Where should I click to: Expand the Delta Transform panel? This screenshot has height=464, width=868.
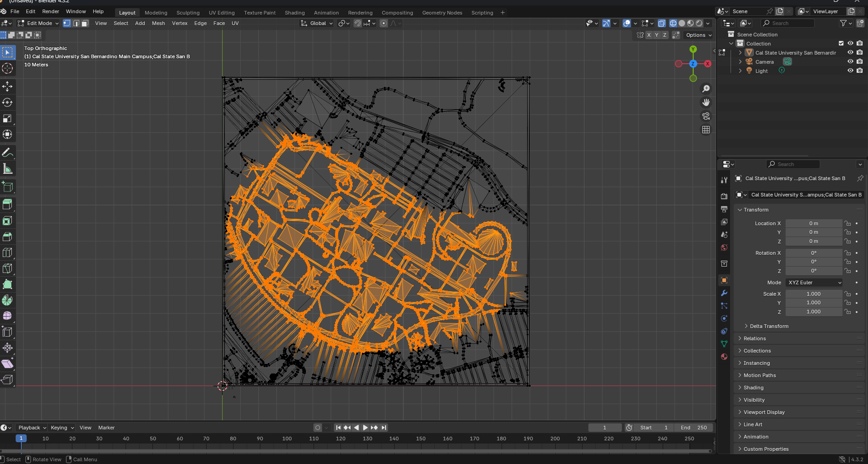point(769,326)
